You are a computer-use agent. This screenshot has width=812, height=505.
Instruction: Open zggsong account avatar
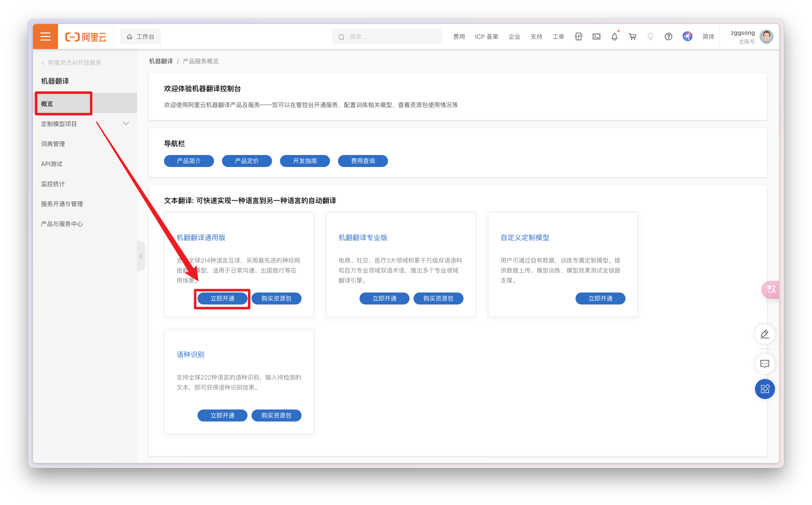click(766, 37)
